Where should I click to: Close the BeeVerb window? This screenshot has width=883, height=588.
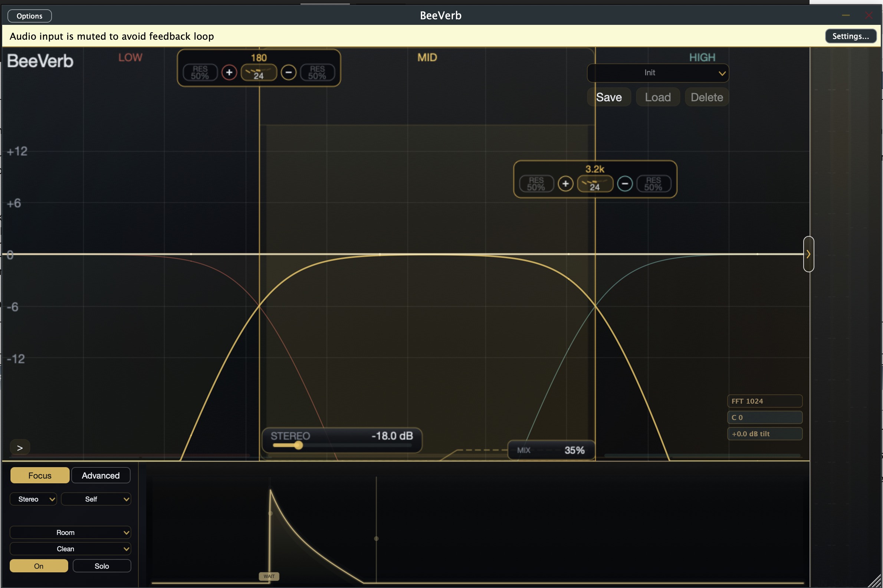(x=869, y=15)
